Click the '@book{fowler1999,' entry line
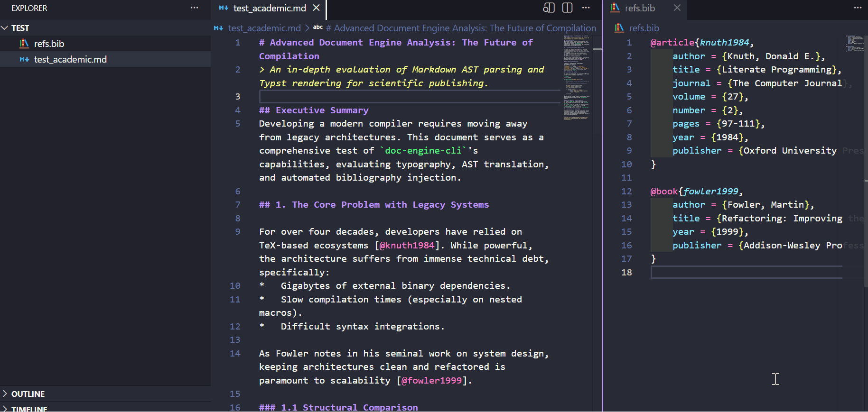Viewport: 868px width, 412px height. tap(697, 192)
